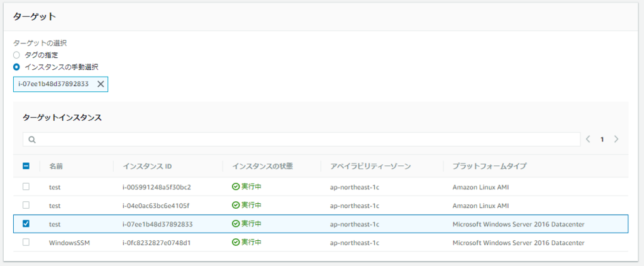Click the プラットフォームタイプ column header
The image size is (644, 266).
point(489,166)
